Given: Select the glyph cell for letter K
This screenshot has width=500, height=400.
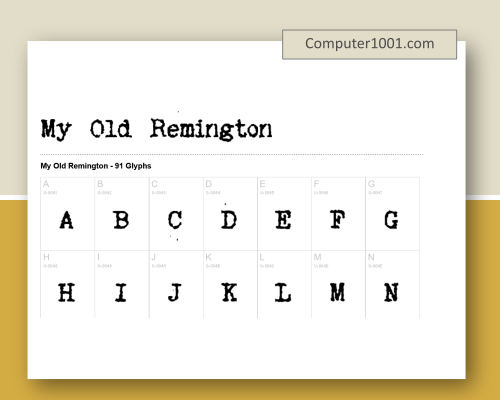Looking at the screenshot, I should click(x=230, y=284).
